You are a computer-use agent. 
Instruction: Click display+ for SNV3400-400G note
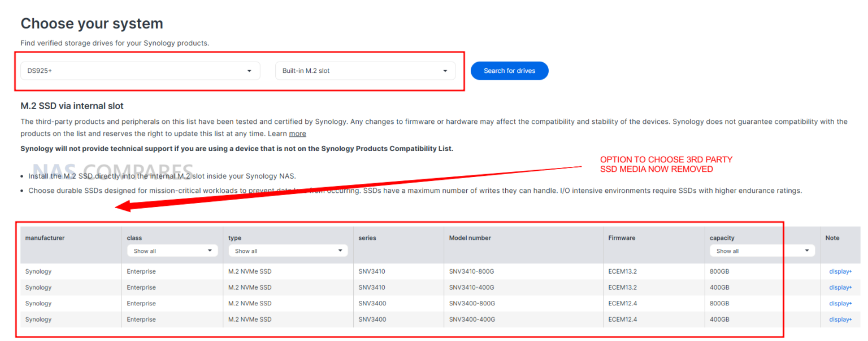[x=840, y=319]
